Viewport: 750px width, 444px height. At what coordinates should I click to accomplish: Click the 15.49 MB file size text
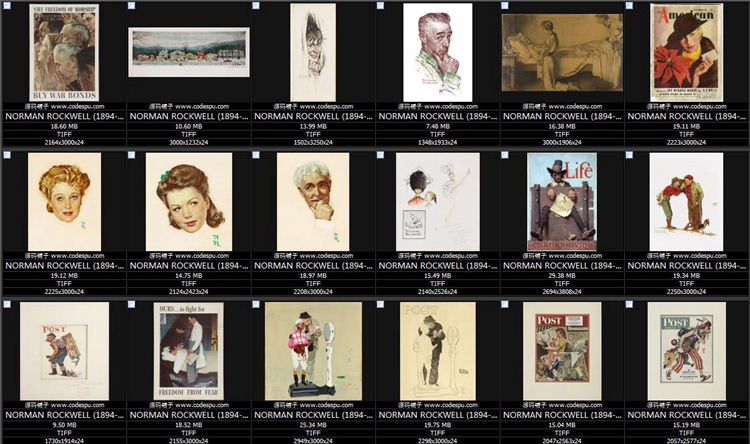point(438,276)
